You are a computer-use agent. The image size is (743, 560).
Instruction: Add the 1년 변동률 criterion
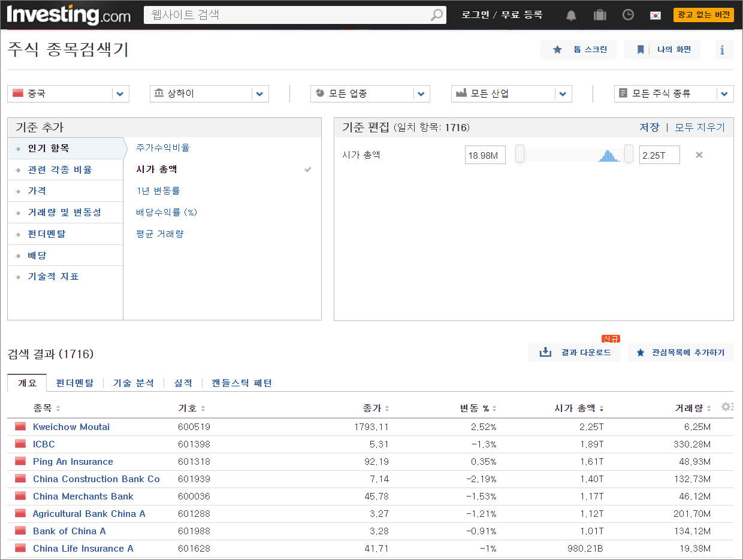tap(158, 190)
